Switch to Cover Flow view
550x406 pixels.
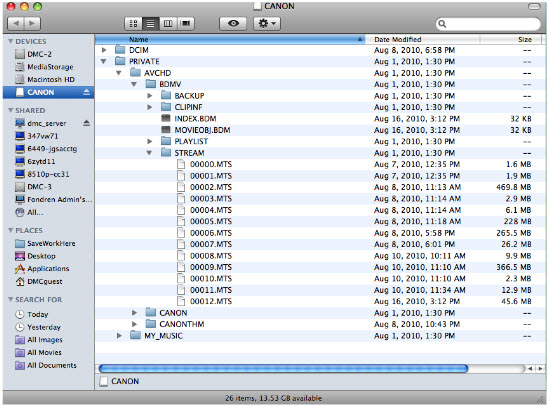[186, 24]
